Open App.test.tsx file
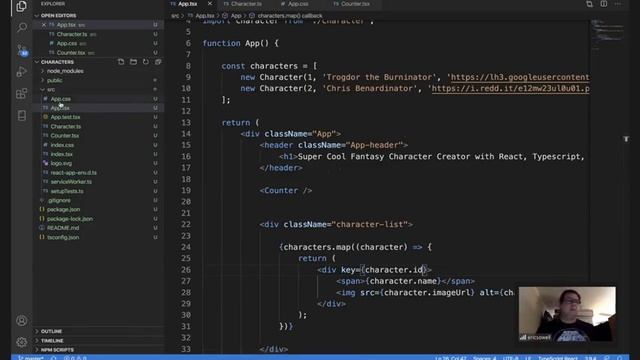The height and width of the screenshot is (360, 640). click(65, 117)
